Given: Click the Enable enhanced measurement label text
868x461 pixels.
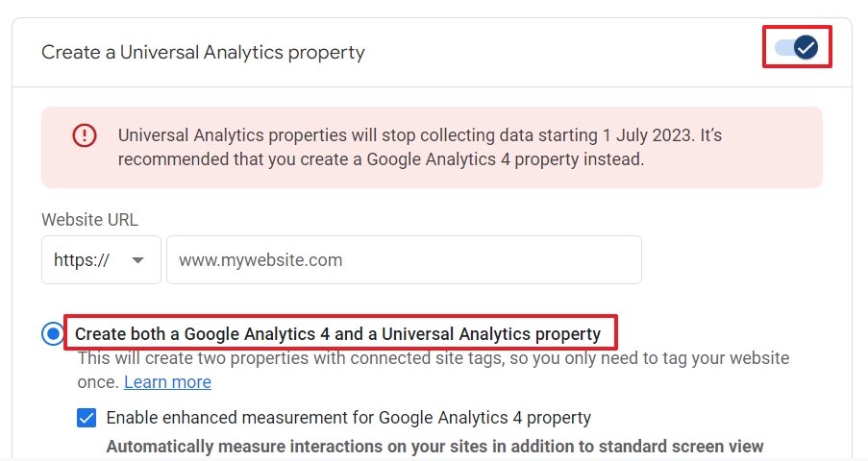Looking at the screenshot, I should pos(349,418).
